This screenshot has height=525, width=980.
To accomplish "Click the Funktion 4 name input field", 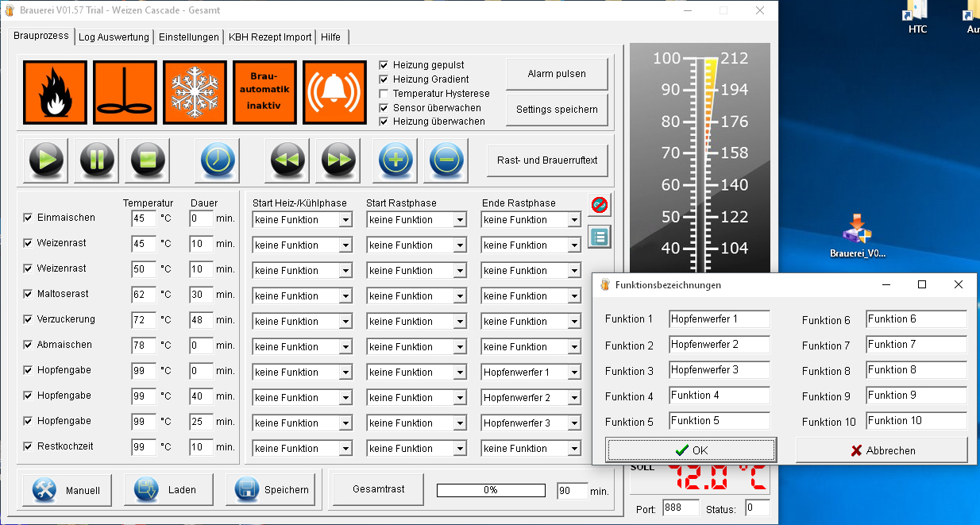I will pos(719,396).
